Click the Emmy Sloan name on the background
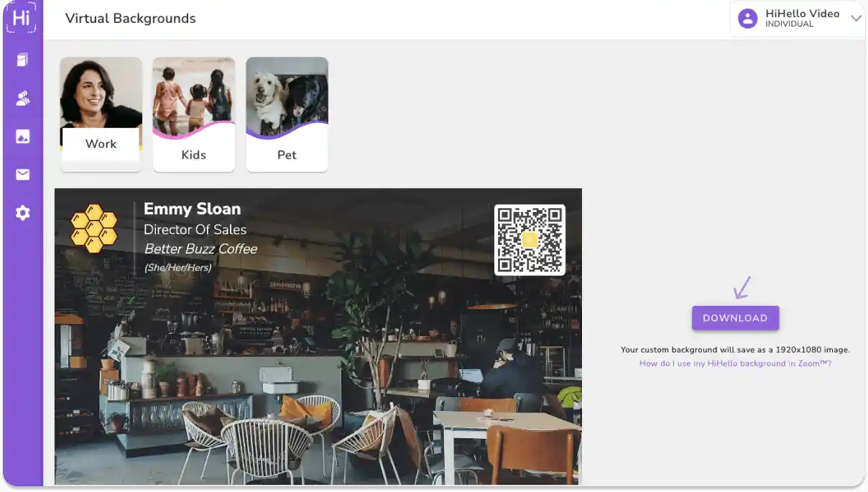The image size is (868, 492). pos(192,209)
